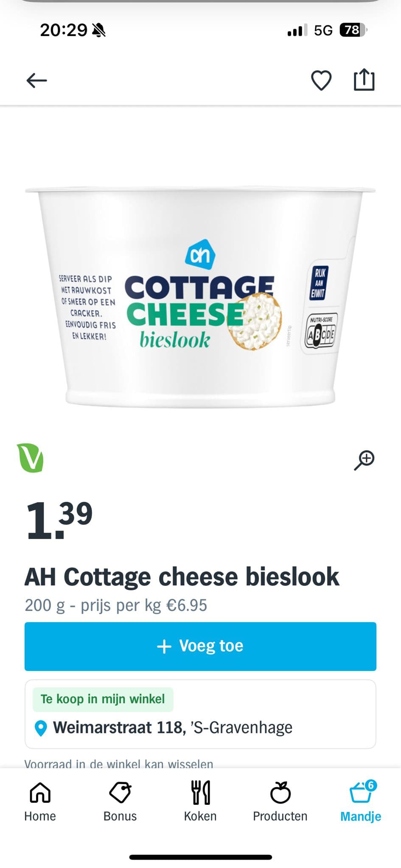Tap the product title AH Cottage cheese bieslook
The image size is (401, 868).
[x=182, y=577]
